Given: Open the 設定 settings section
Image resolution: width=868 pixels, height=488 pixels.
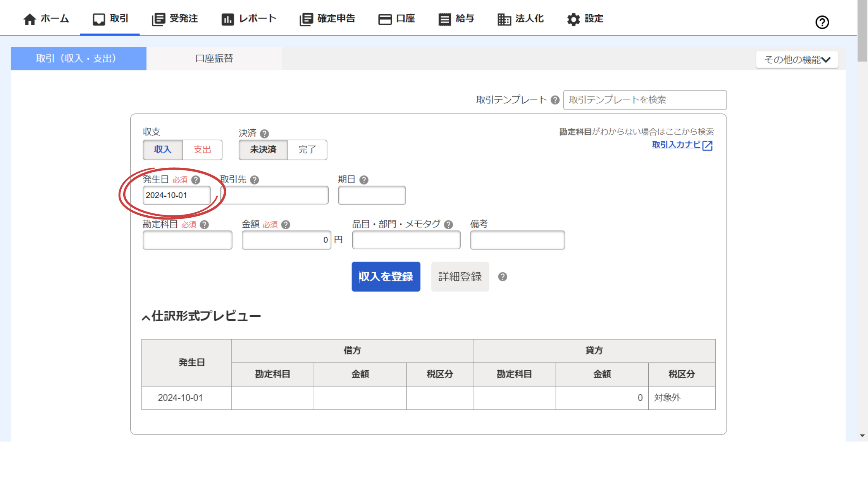Looking at the screenshot, I should [584, 19].
